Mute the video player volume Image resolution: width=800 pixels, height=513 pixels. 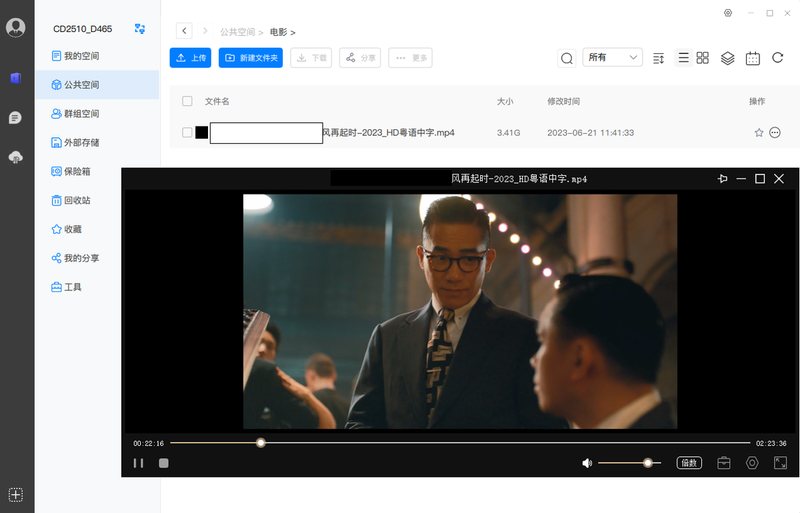coord(587,463)
